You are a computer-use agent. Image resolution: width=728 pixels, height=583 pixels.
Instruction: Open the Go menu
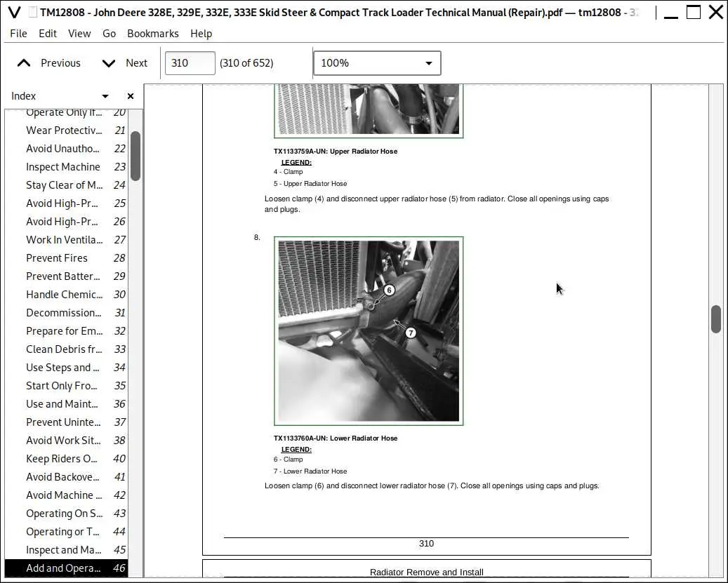pyautogui.click(x=109, y=34)
